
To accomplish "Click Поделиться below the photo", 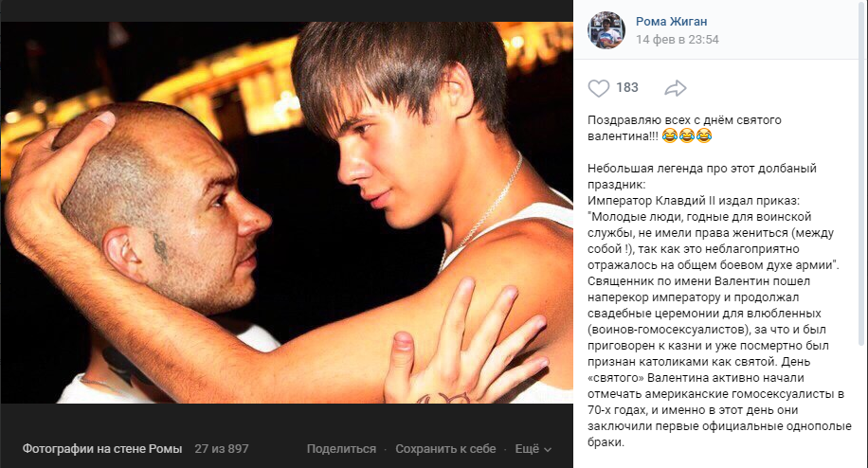I will [x=341, y=449].
